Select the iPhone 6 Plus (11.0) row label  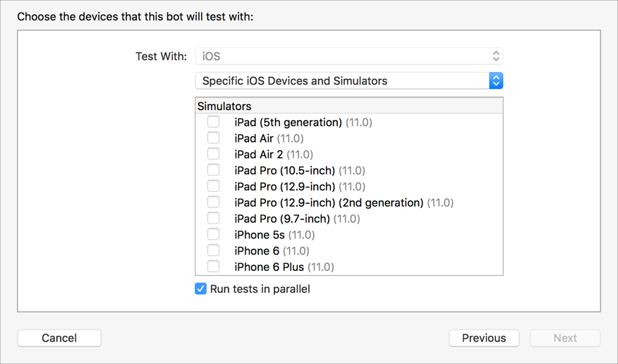284,267
